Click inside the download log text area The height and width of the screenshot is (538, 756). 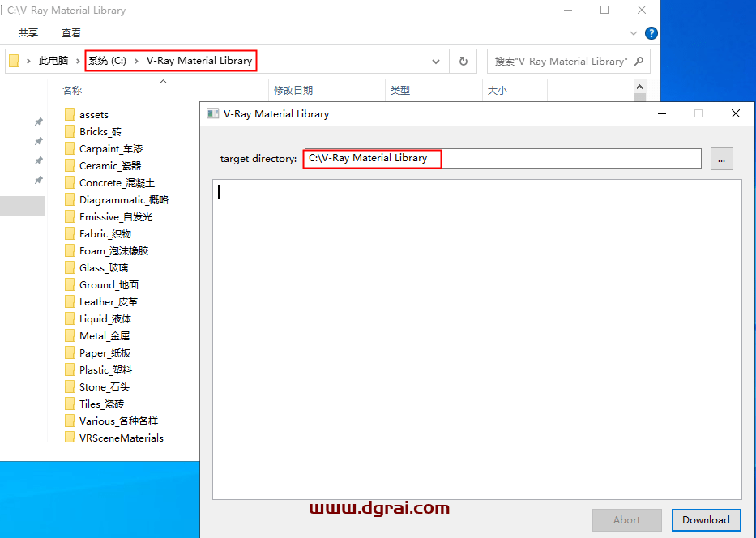[476, 339]
